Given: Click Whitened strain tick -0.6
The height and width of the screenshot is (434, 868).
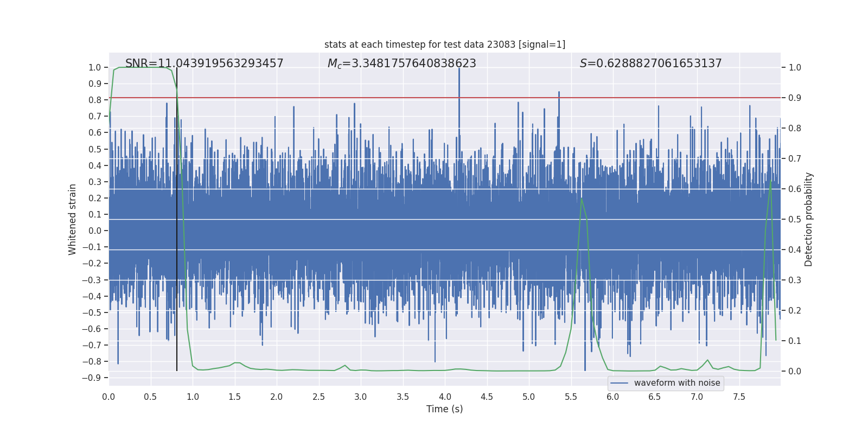Looking at the screenshot, I should pos(92,329).
